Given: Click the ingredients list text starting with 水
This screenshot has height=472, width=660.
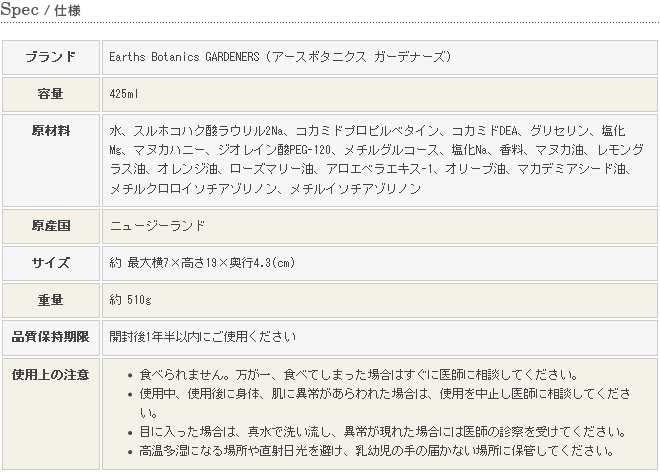Looking at the screenshot, I should click(x=368, y=159).
